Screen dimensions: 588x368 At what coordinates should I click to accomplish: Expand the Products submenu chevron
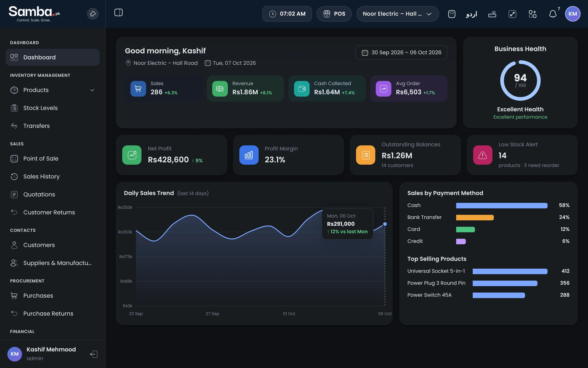pyautogui.click(x=92, y=90)
